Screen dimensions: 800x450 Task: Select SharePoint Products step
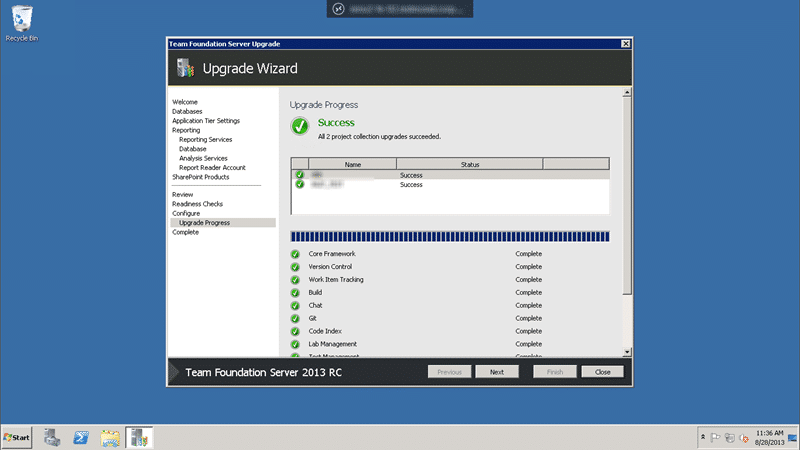[201, 177]
